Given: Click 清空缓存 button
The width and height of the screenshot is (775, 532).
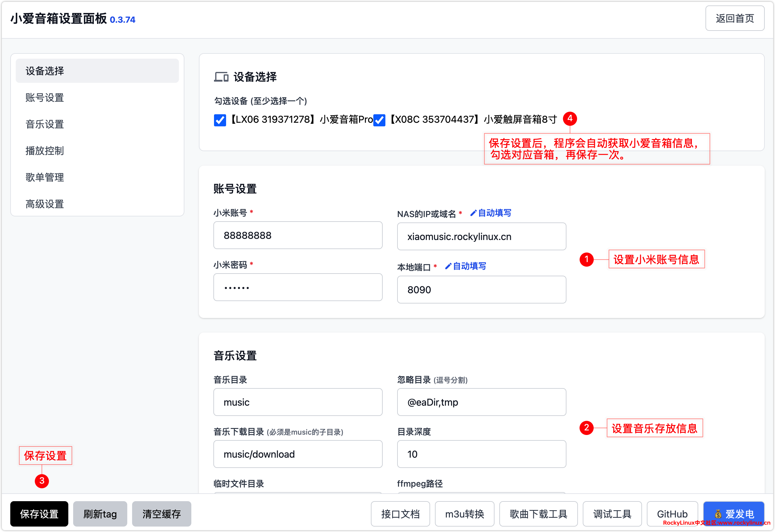Looking at the screenshot, I should [x=162, y=514].
